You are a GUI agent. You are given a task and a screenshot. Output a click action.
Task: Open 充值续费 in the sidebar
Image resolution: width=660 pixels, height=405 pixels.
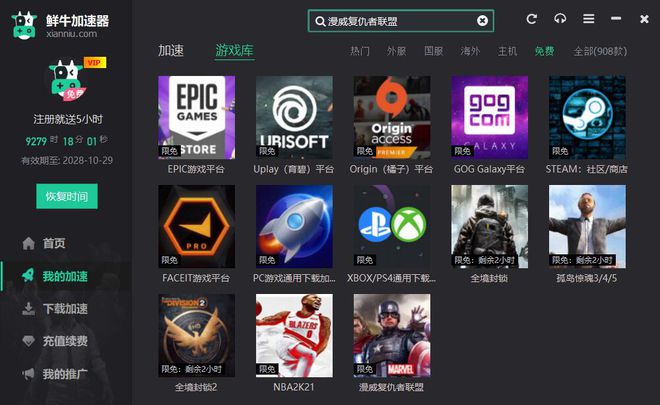coord(65,341)
